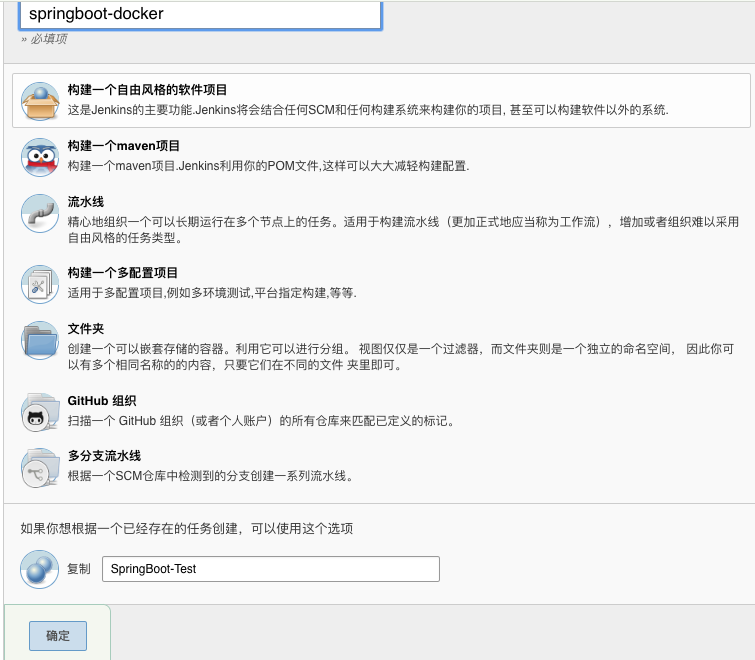This screenshot has width=755, height=660.
Task: Focus the copy-from field containing SpringBoot-Test
Action: 271,569
